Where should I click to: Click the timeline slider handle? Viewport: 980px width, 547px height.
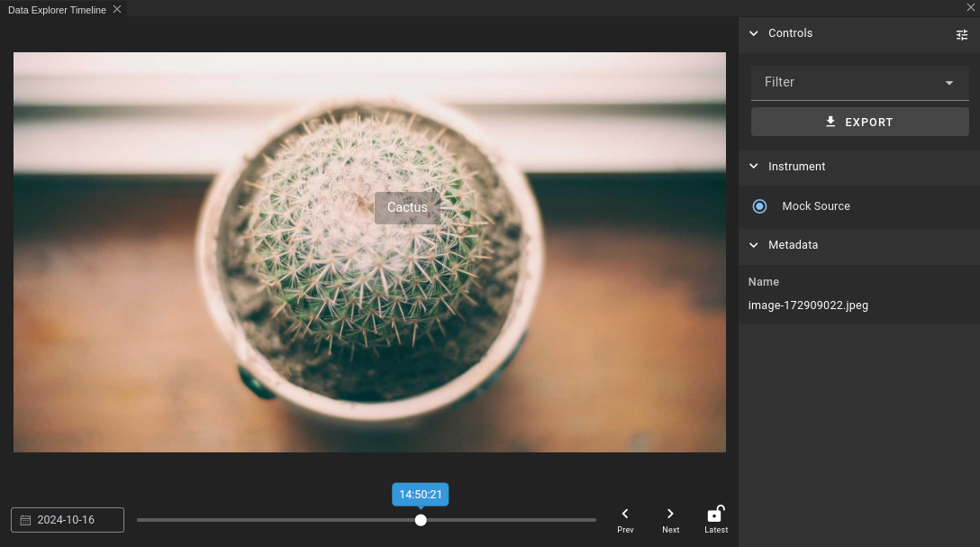pos(421,520)
